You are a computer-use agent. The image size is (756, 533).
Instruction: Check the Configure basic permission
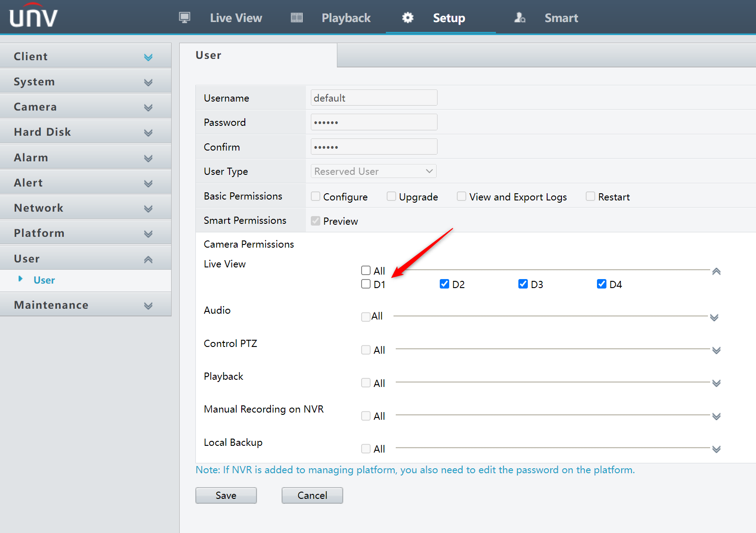click(x=316, y=196)
